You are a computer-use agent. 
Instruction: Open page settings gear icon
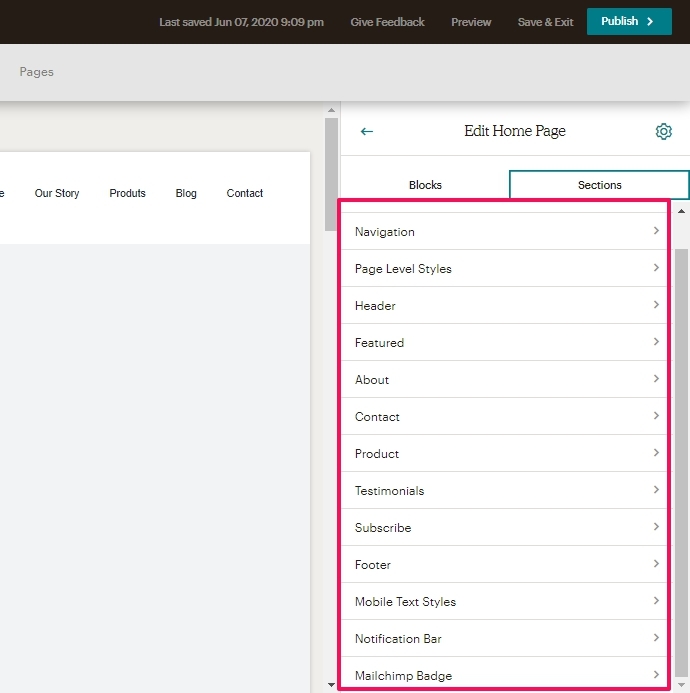tap(663, 131)
